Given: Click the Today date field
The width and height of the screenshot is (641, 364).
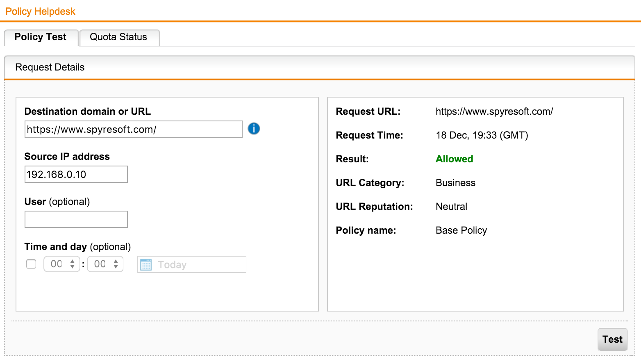Looking at the screenshot, I should click(x=191, y=264).
